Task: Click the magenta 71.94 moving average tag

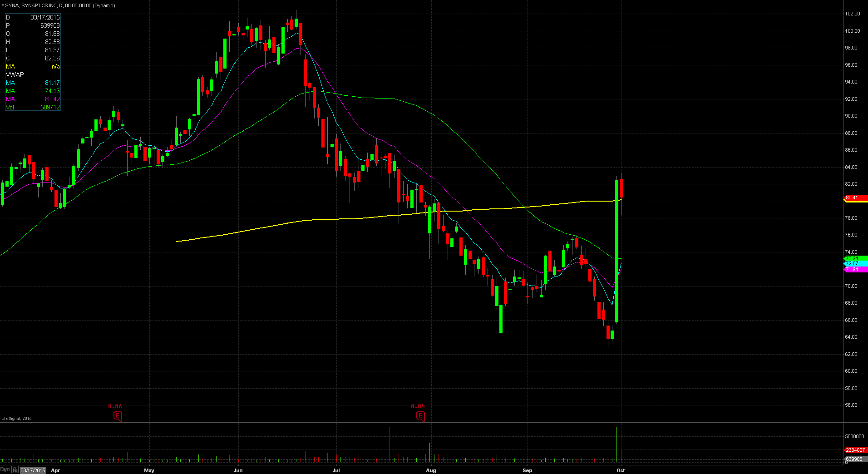Action: (x=855, y=269)
